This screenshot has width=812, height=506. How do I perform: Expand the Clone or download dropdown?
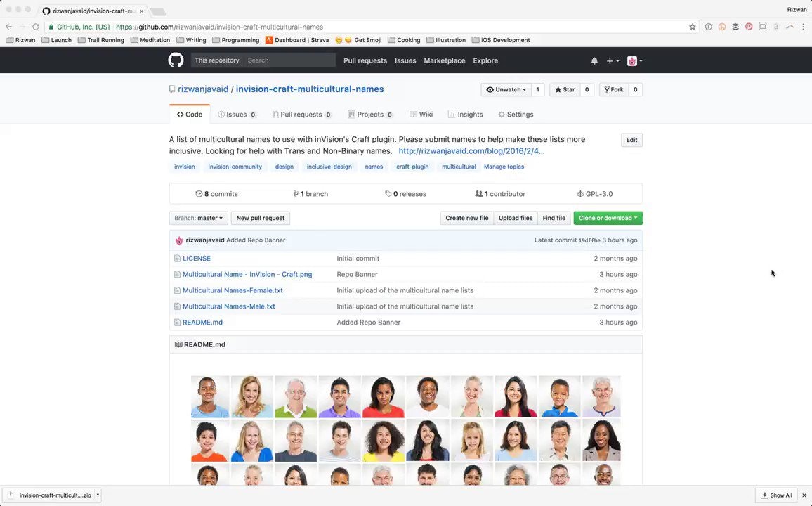[x=608, y=218]
